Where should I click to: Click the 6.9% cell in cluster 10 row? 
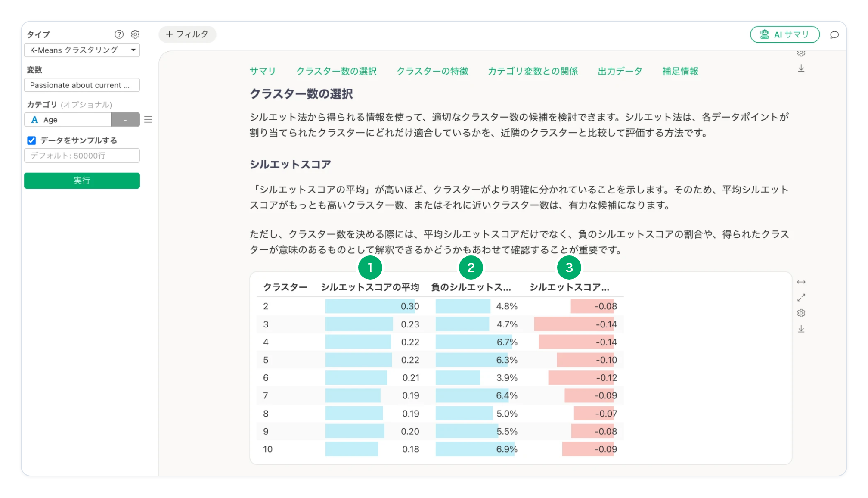[x=476, y=449]
